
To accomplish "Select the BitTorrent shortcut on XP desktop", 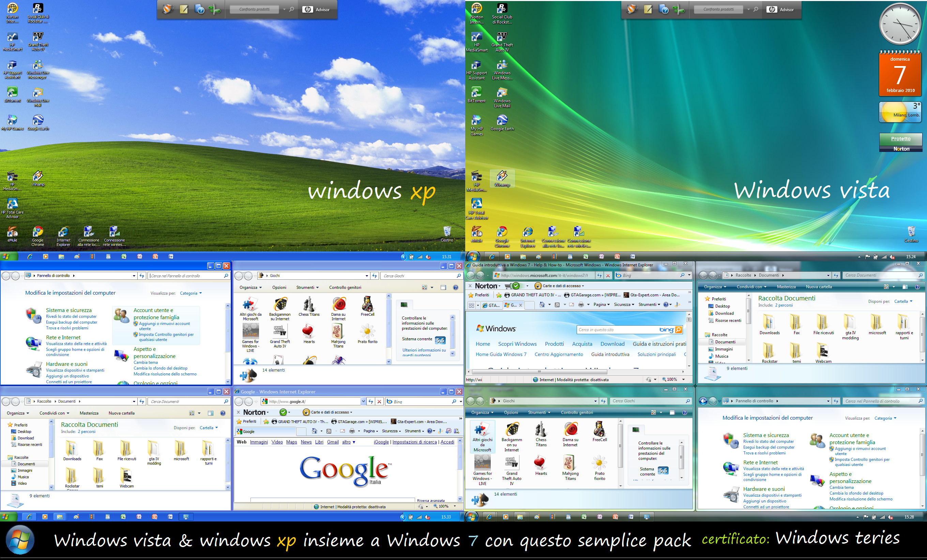I will tap(12, 95).
